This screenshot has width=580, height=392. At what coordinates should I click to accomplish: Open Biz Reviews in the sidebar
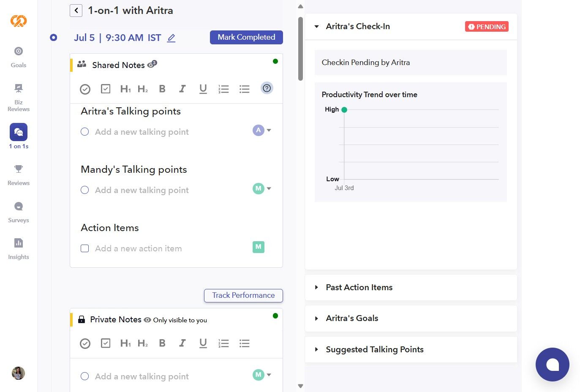(19, 97)
